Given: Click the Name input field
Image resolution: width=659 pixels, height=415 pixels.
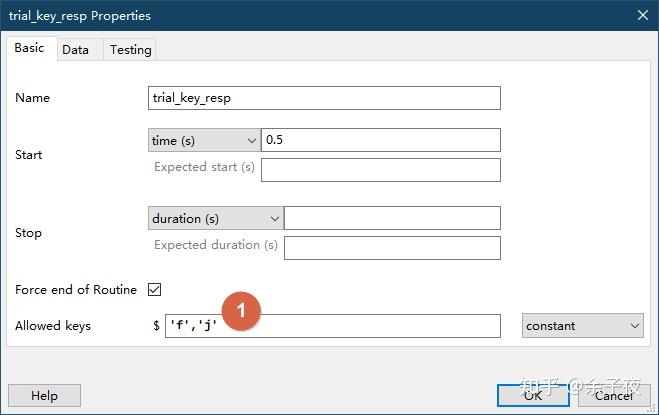Looking at the screenshot, I should [x=323, y=98].
